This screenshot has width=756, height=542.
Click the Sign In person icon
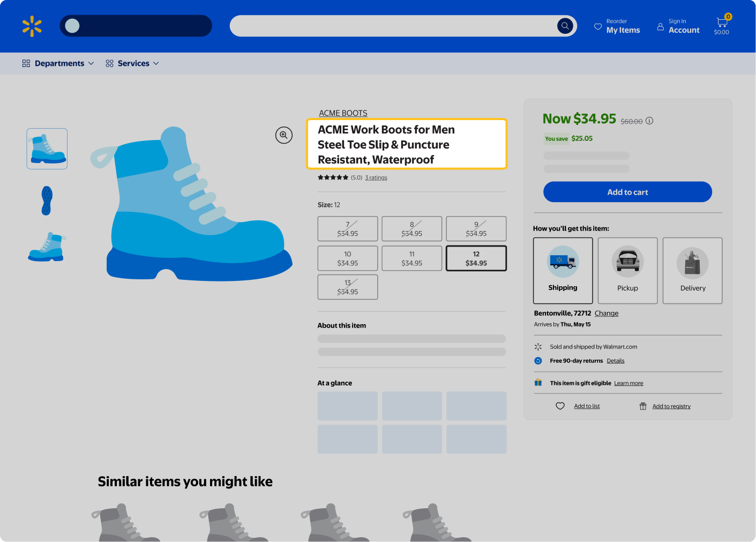click(x=660, y=26)
